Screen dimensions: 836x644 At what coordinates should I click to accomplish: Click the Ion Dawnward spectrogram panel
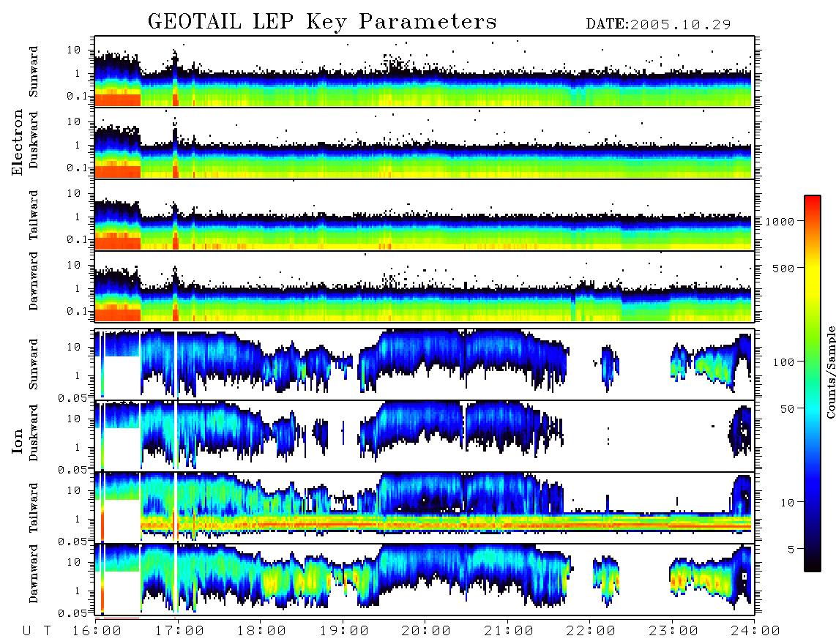coord(425,580)
